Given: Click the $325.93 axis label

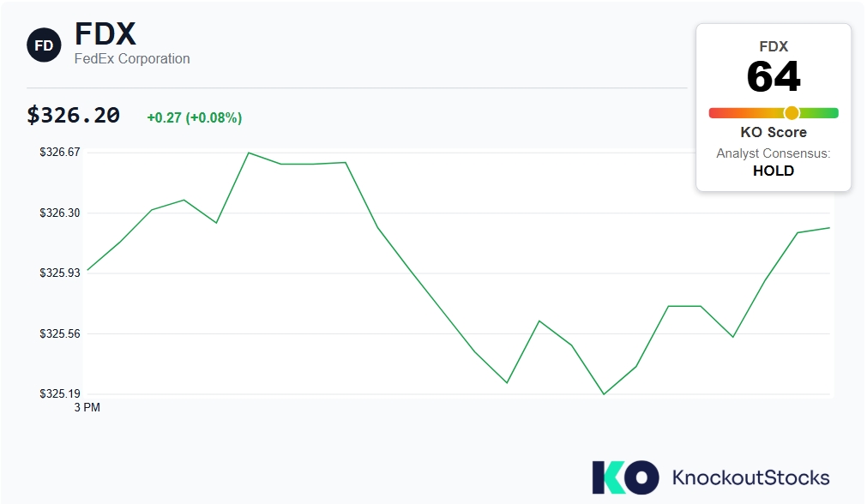Looking at the screenshot, I should (60, 273).
